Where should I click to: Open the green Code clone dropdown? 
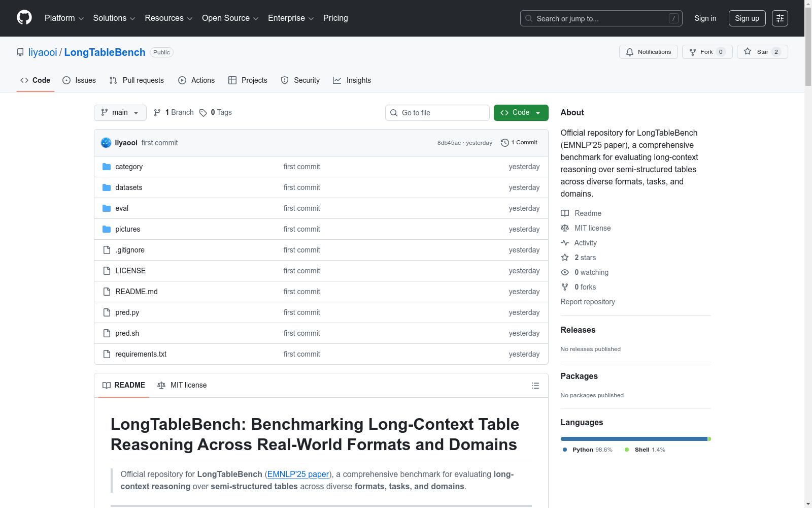(521, 113)
